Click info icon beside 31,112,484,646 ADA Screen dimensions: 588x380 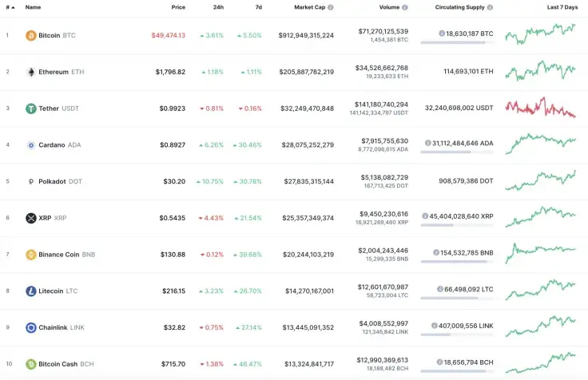click(428, 143)
